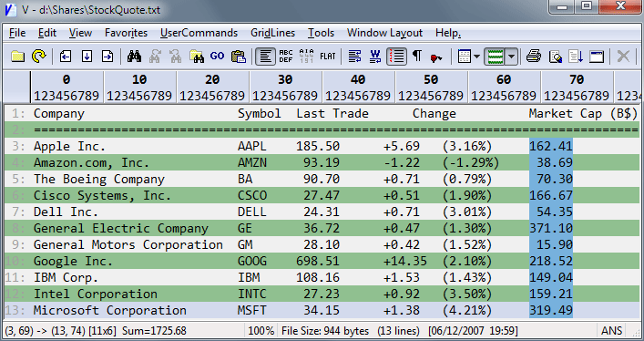The width and height of the screenshot is (644, 341).
Task: Click the find in files folder binoculars icon
Action: tap(197, 57)
